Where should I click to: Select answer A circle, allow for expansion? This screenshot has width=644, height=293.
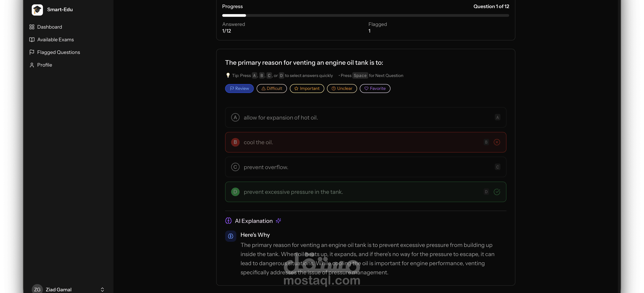[235, 117]
